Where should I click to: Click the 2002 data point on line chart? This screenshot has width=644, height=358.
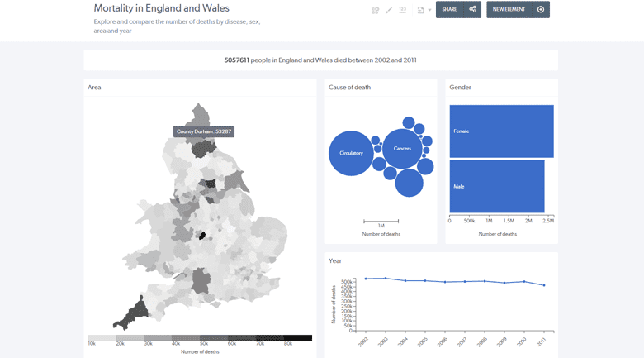point(366,279)
